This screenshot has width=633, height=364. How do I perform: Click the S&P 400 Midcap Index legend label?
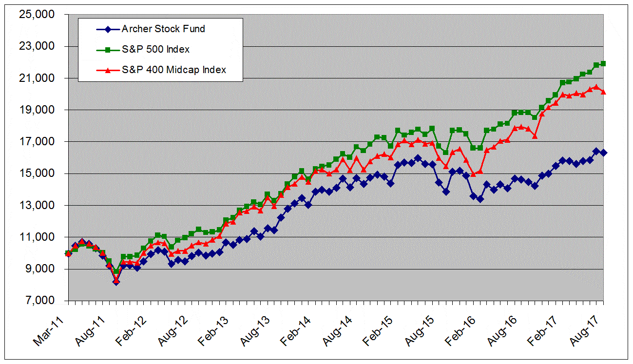pyautogui.click(x=173, y=70)
